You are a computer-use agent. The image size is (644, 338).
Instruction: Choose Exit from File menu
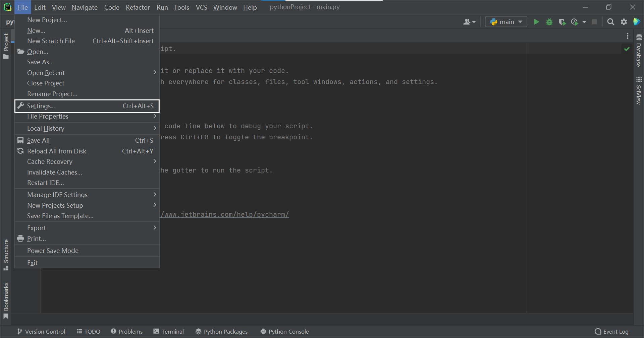coord(87,263)
